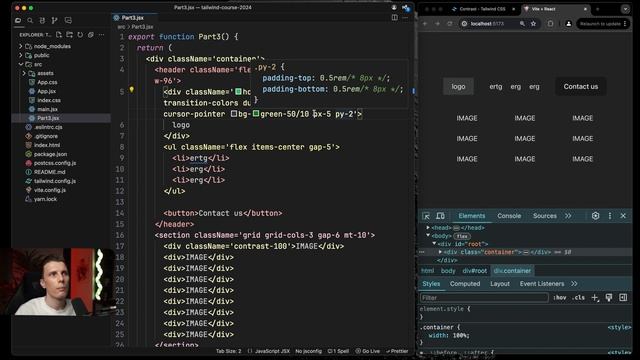The width and height of the screenshot is (640, 360).
Task: Click Relaunch to update button
Action: click(602, 24)
